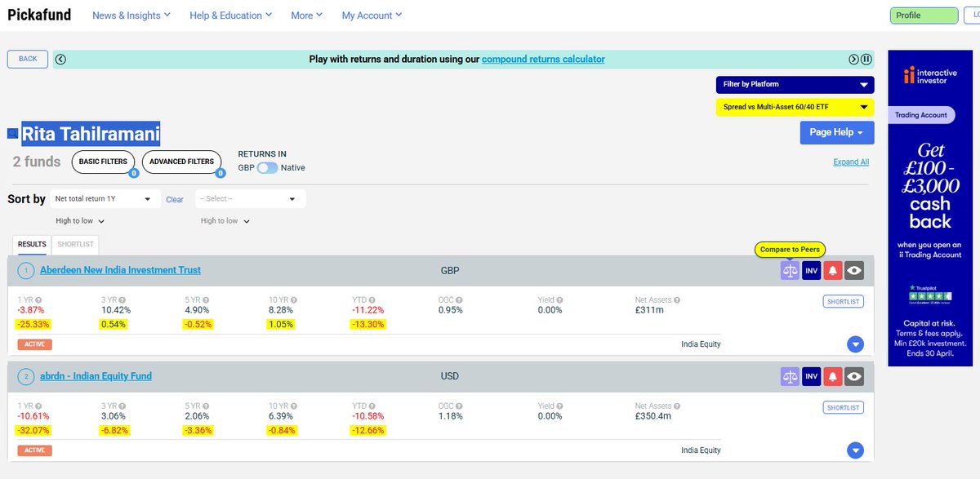The width and height of the screenshot is (980, 479).
Task: Expand details arrow for abrdn Indian Equity Fund
Action: coord(855,450)
